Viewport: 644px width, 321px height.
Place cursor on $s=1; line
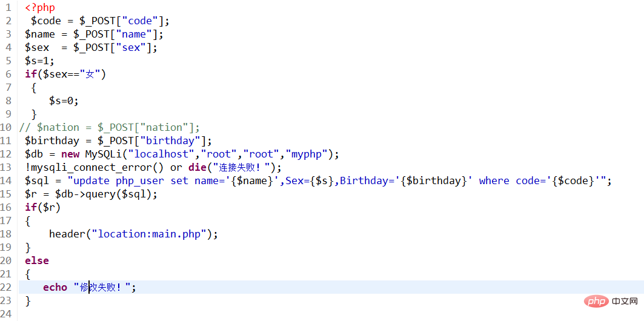39,61
